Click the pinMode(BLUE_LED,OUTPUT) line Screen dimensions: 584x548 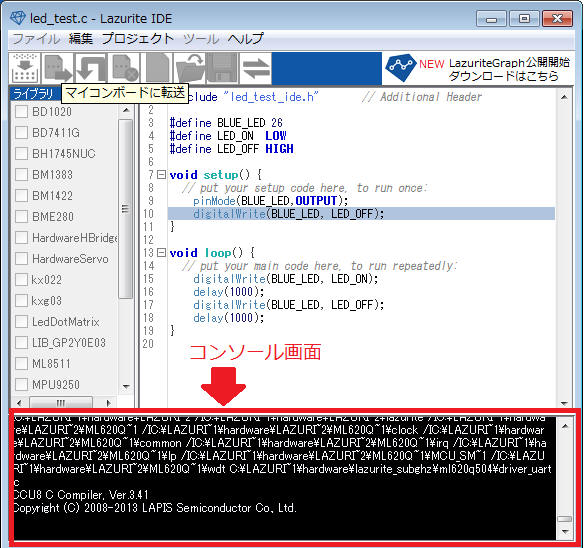pyautogui.click(x=270, y=201)
